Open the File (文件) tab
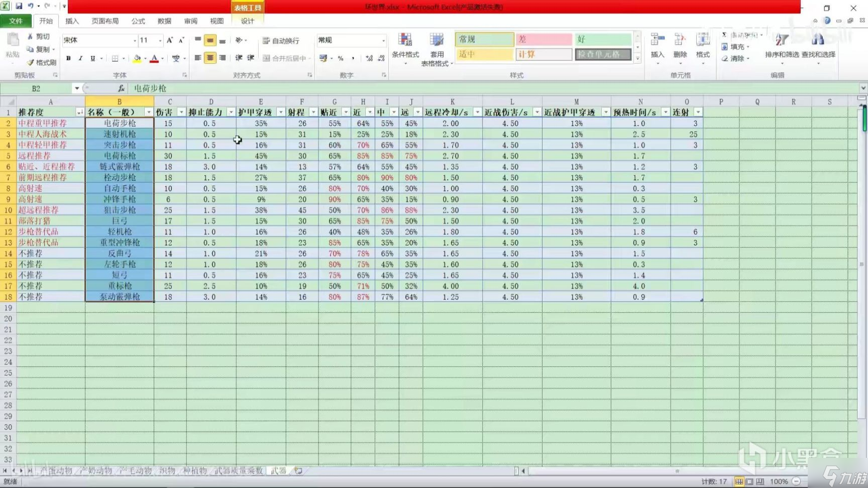This screenshot has width=868, height=488. tap(16, 21)
